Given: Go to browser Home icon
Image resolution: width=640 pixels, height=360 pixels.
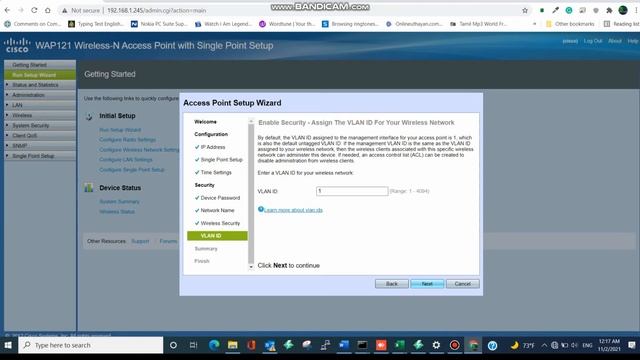Looking at the screenshot, I should pos(47,10).
